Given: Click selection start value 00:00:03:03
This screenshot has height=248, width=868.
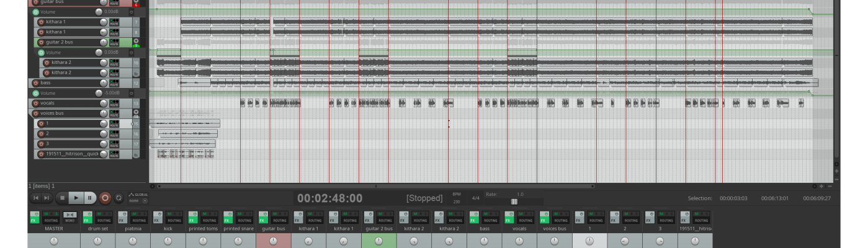Looking at the screenshot, I should [733, 198].
